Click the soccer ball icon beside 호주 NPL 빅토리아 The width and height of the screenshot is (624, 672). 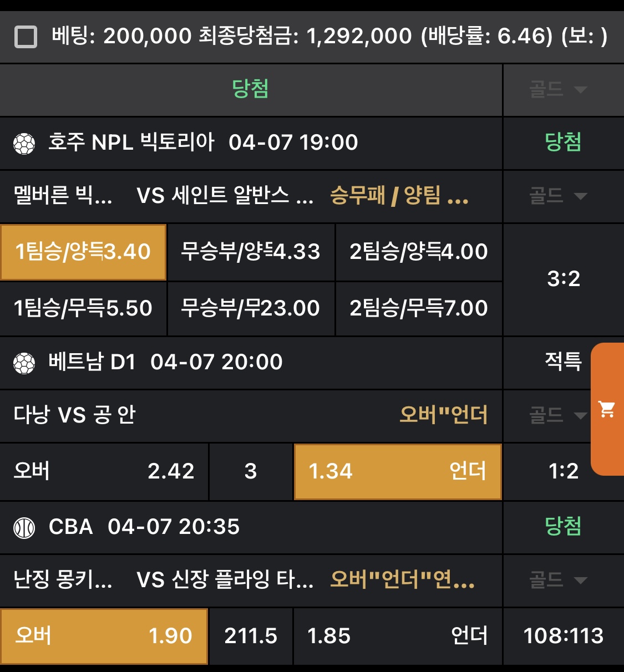click(24, 144)
